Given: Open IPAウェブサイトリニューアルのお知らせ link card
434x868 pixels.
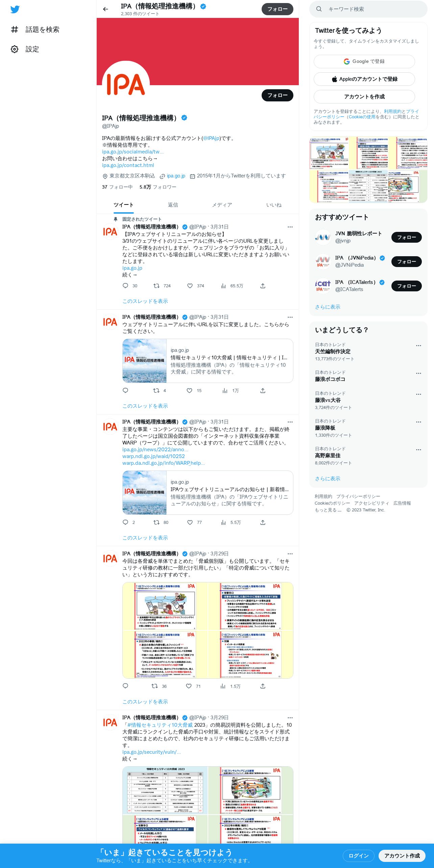Looking at the screenshot, I should click(208, 493).
